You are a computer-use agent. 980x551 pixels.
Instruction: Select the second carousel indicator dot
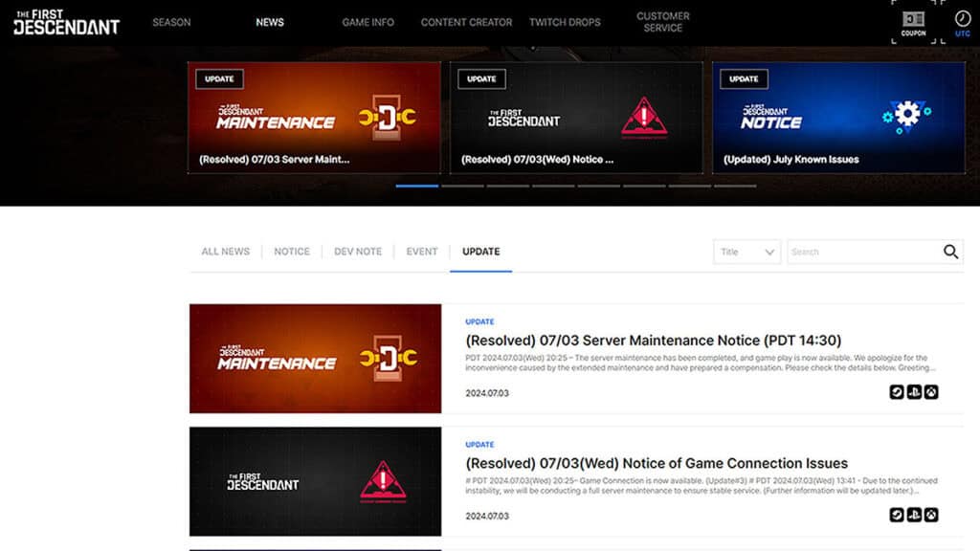click(462, 185)
